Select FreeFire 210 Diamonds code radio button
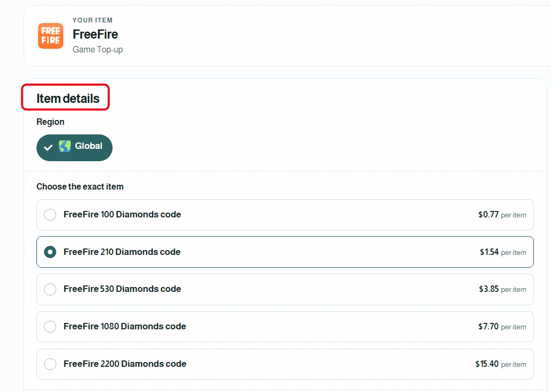This screenshot has height=392, width=551. pyautogui.click(x=50, y=252)
